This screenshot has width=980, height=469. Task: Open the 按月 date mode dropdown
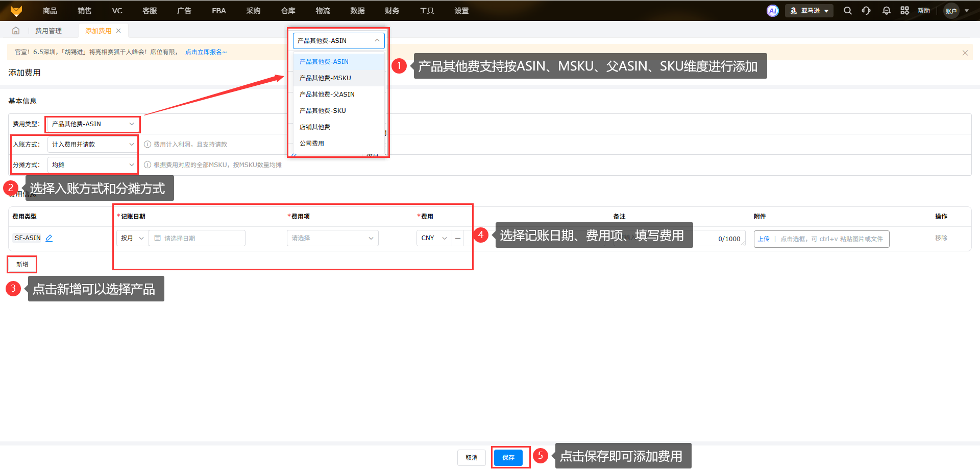click(x=133, y=238)
